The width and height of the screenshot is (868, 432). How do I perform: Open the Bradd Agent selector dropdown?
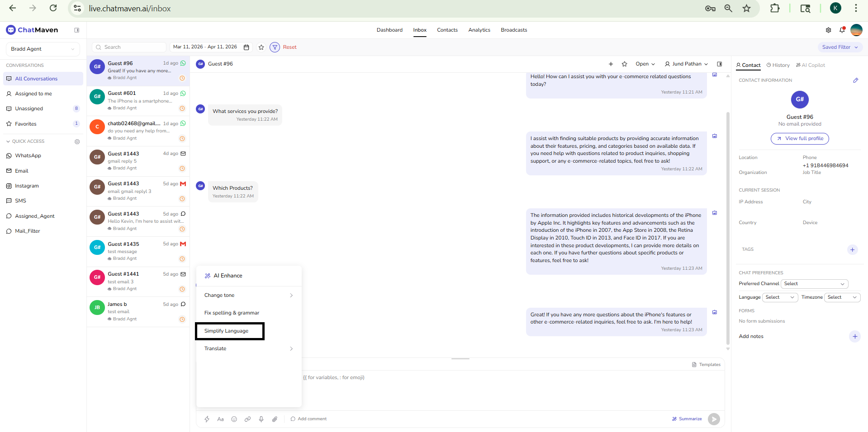coord(42,49)
